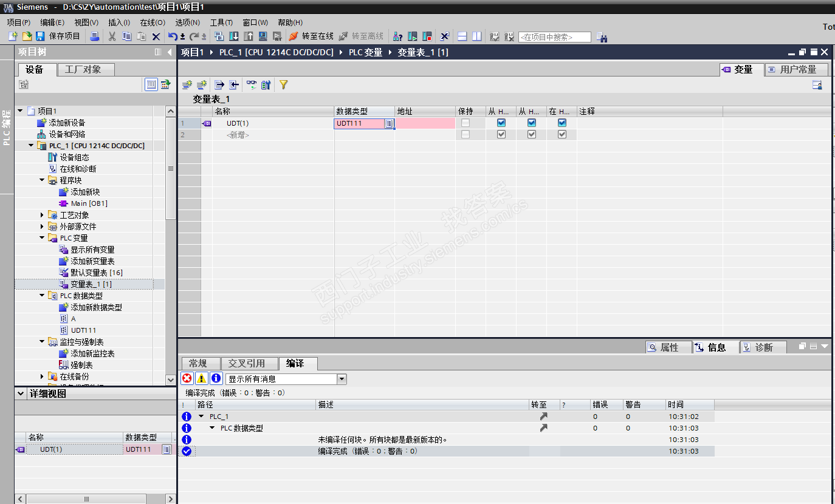Toggle 保持 checkbox in the <新增> row
The width and height of the screenshot is (835, 504).
466,135
